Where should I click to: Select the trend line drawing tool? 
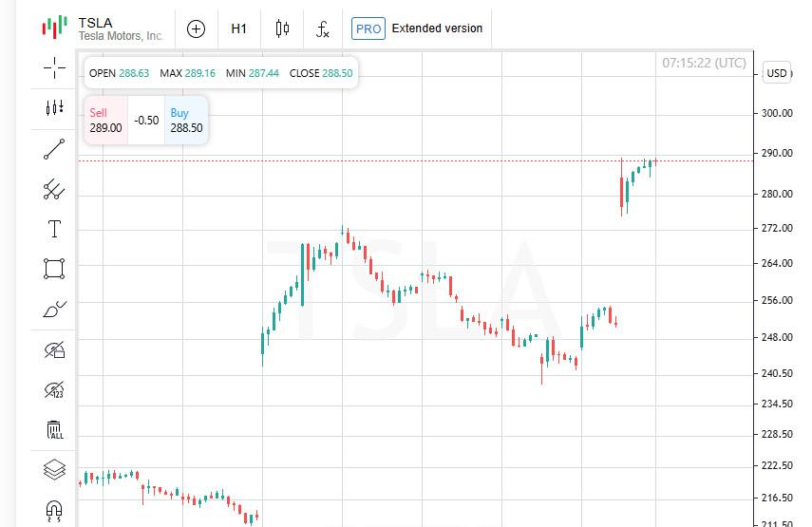pos(54,149)
